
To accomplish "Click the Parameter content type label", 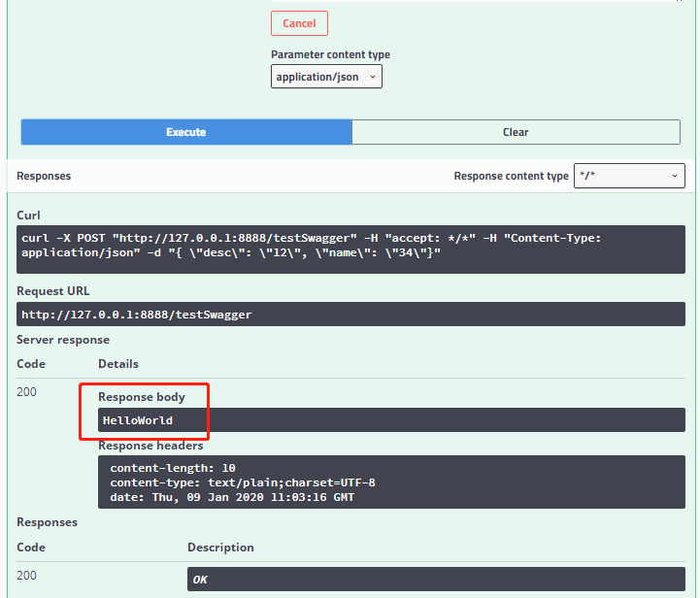I will pyautogui.click(x=330, y=54).
